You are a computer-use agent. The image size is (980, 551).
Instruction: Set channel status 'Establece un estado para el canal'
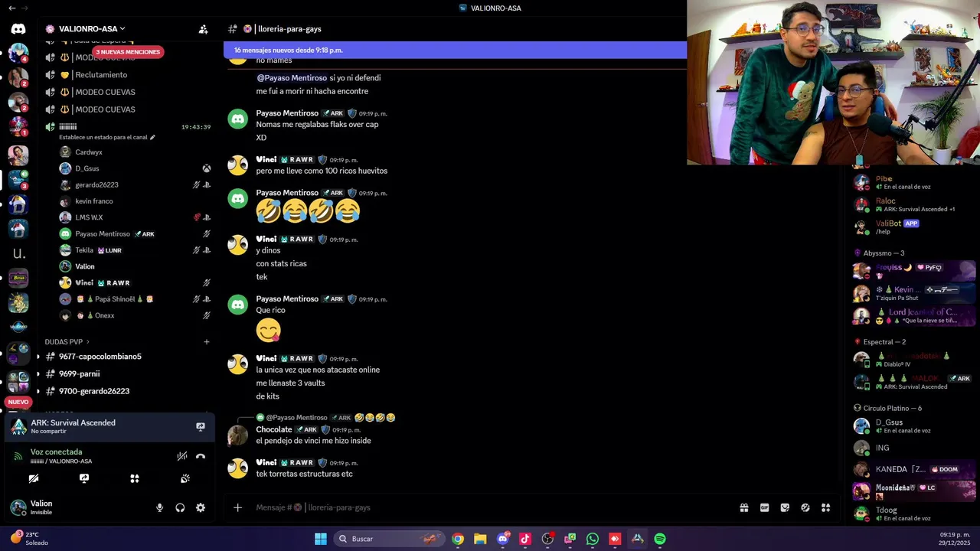point(107,137)
